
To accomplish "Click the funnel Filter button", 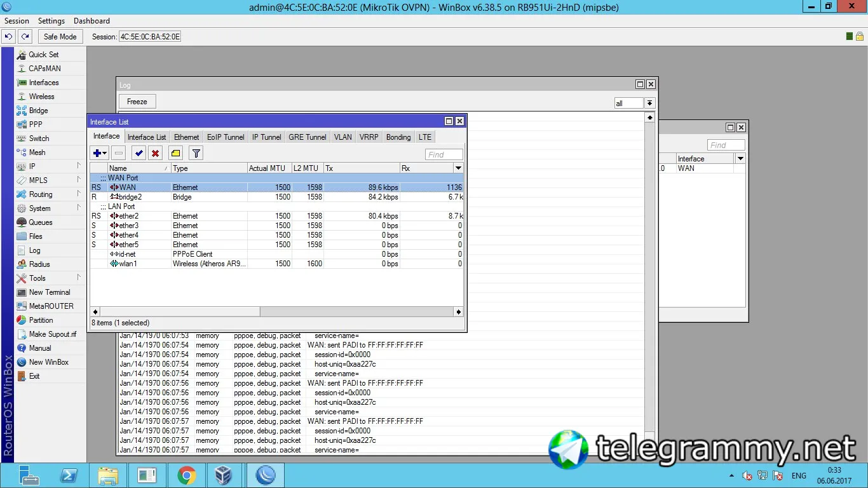I will tap(196, 153).
